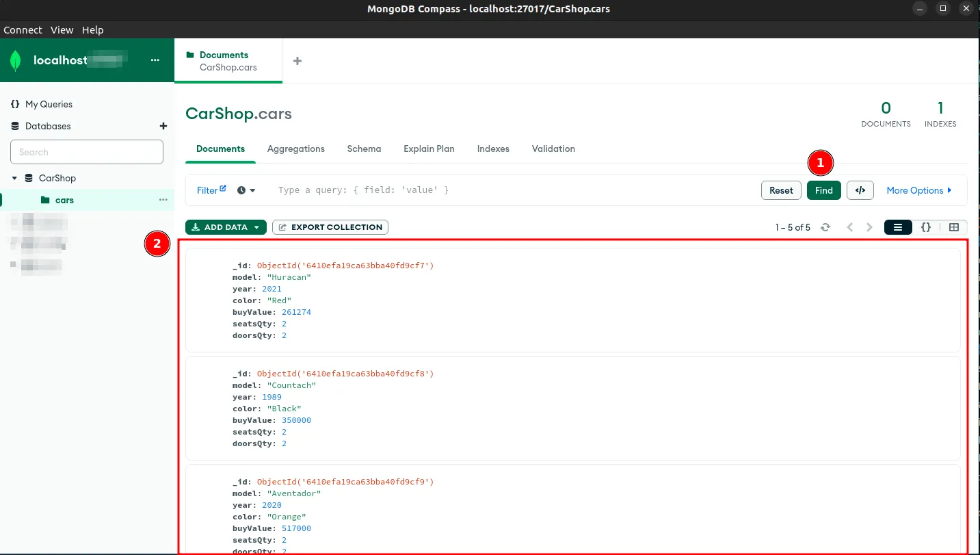Switch to list view of documents

click(898, 227)
